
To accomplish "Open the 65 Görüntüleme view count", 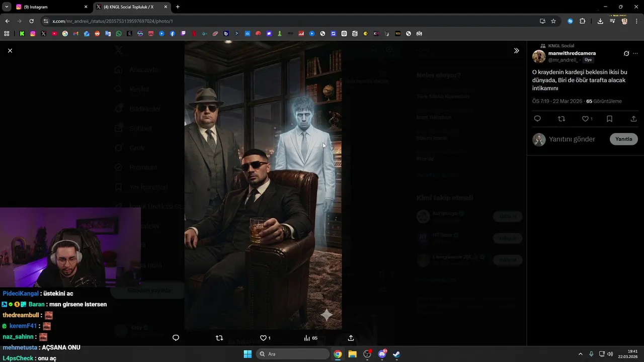I will tap(604, 101).
